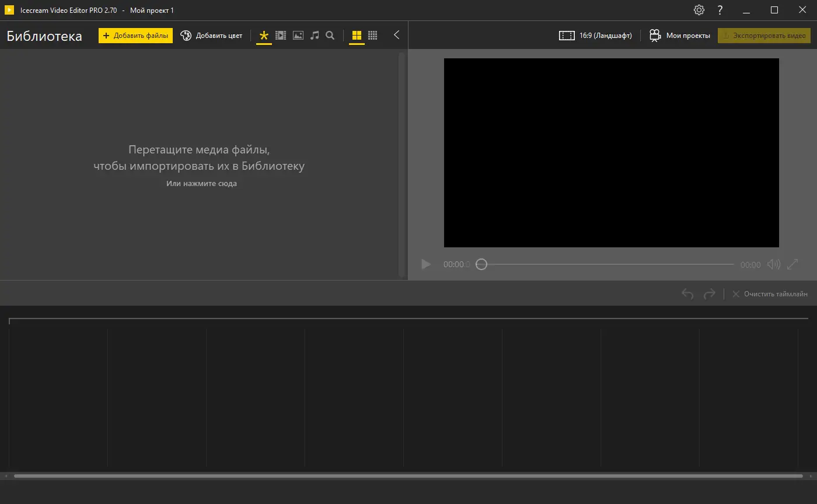
Task: Collapse the Library panel with the chevron
Action: (x=396, y=35)
